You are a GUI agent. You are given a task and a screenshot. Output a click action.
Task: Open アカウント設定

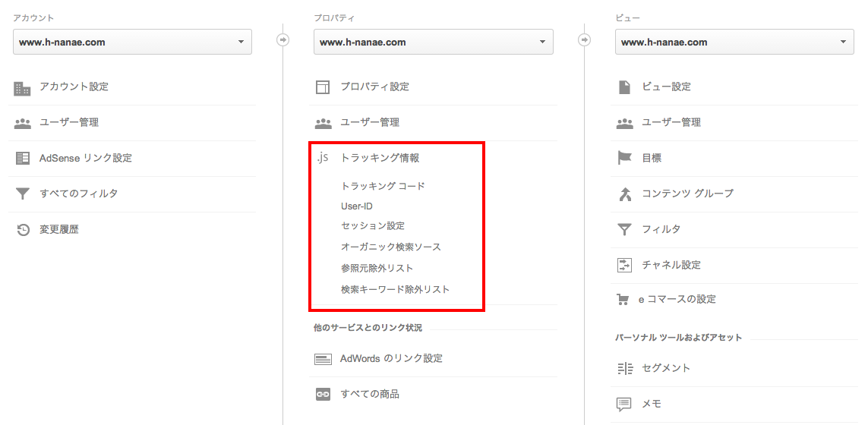pos(74,87)
